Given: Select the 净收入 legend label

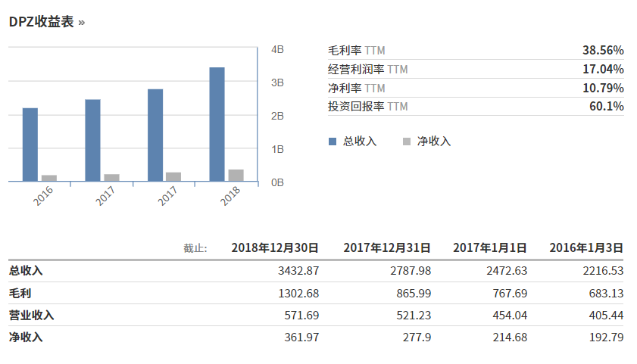Looking at the screenshot, I should tap(434, 142).
